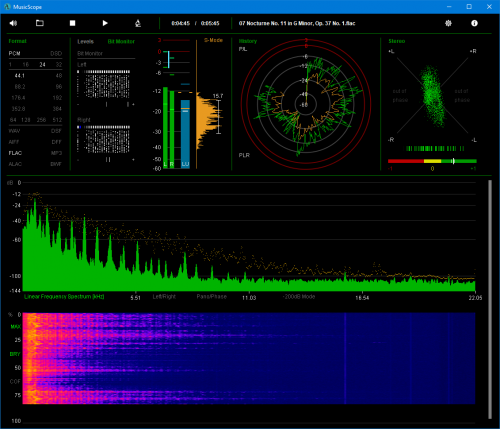Toggle Pans/Phase spectrum view
This screenshot has height=429, width=500.
[x=212, y=296]
